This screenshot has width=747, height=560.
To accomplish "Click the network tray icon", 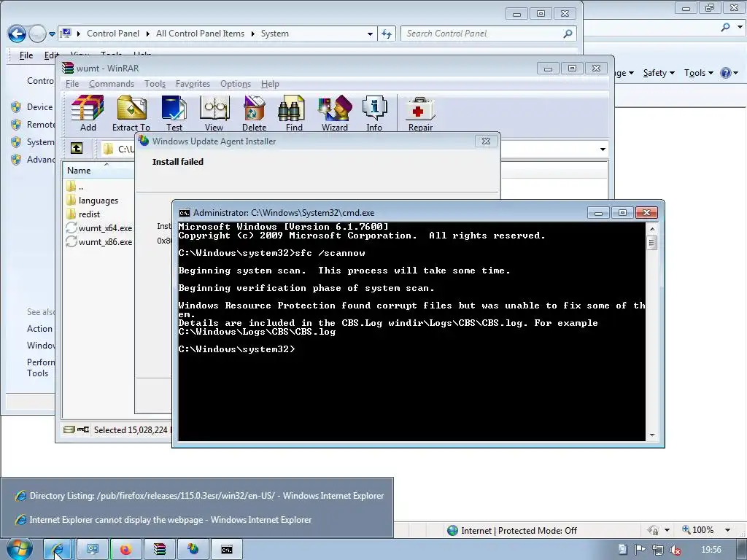I will (657, 550).
